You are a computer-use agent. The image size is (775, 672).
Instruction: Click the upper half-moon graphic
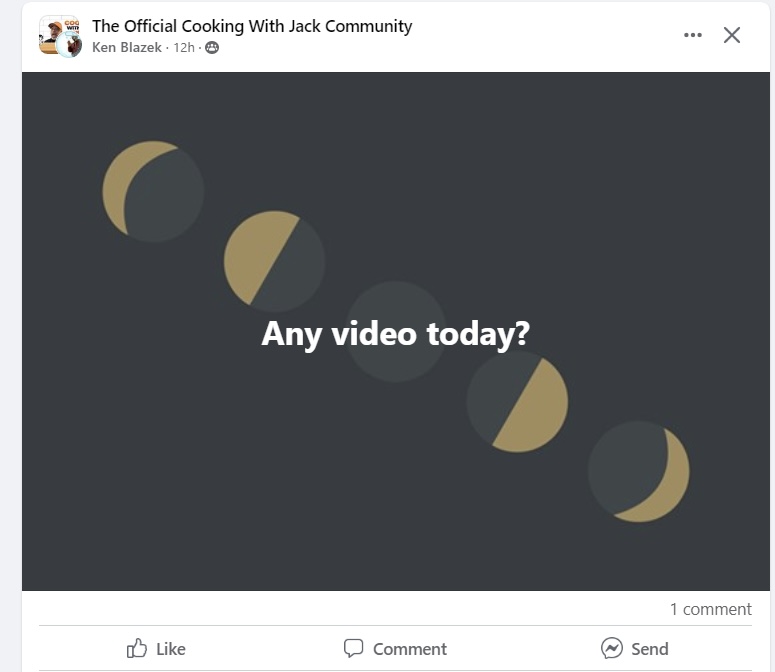click(x=274, y=261)
